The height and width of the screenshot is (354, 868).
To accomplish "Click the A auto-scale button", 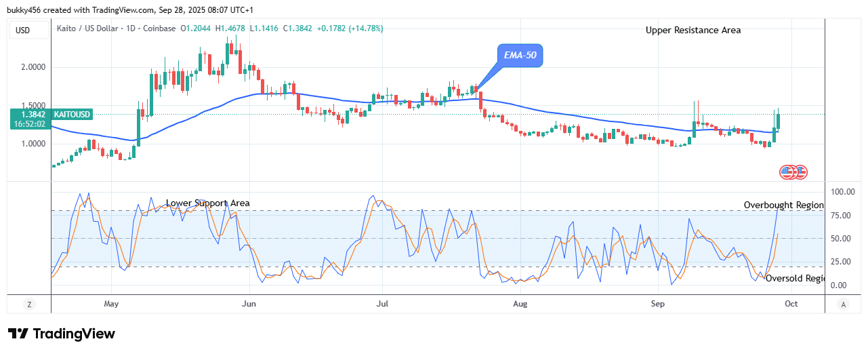I will (843, 304).
